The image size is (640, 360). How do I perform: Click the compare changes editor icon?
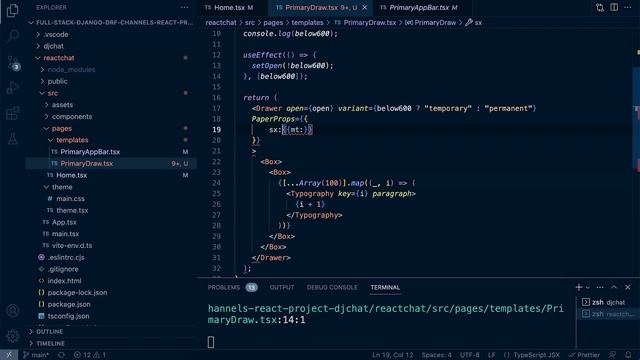(600, 7)
